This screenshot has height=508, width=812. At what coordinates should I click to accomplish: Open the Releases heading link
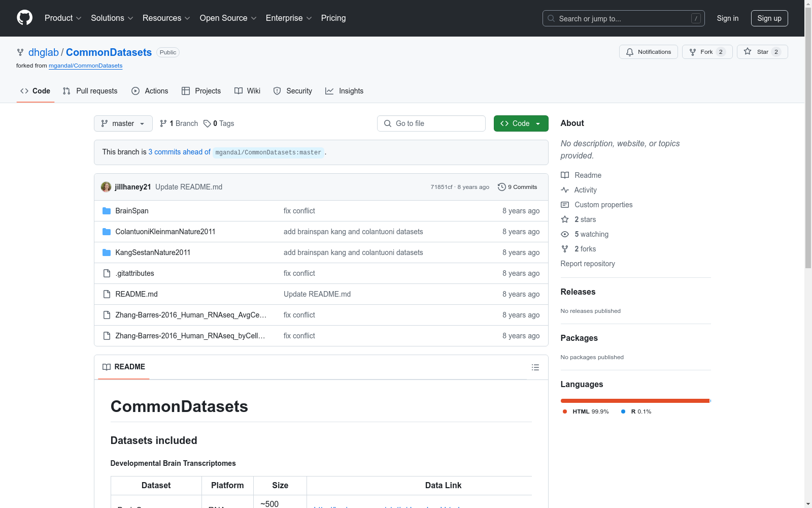pos(578,292)
